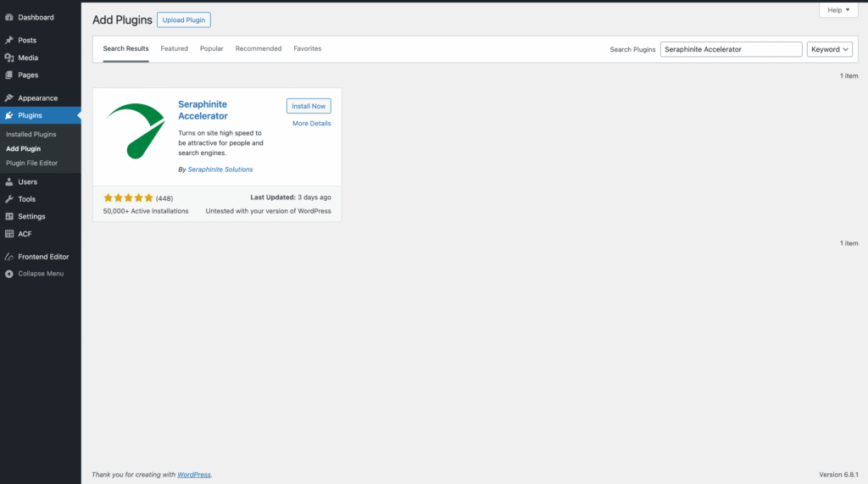Expand the Help panel
This screenshot has width=868, height=484.
(838, 10)
